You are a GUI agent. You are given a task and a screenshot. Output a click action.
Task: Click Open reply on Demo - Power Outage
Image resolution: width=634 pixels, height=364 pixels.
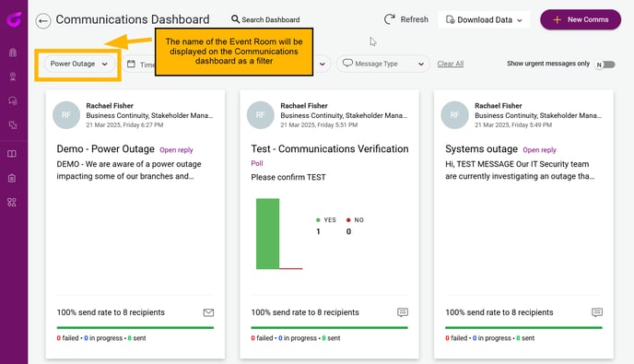pos(176,150)
